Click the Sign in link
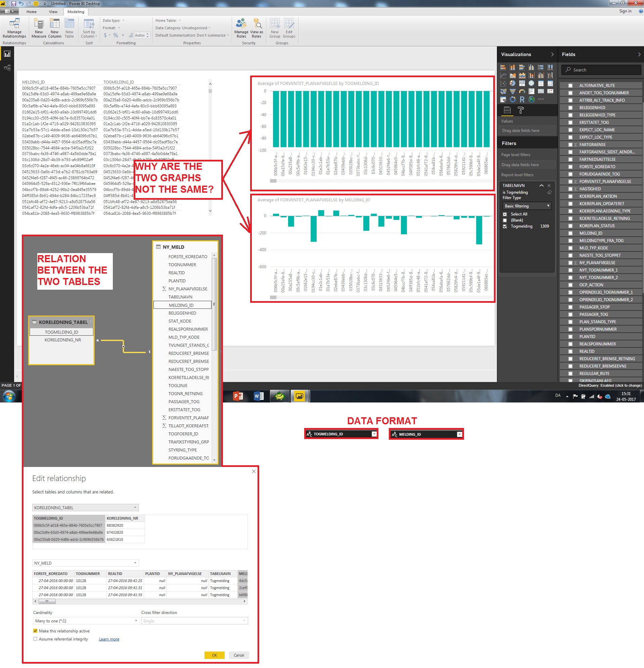Screen dimensions: 644x668 [625, 11]
